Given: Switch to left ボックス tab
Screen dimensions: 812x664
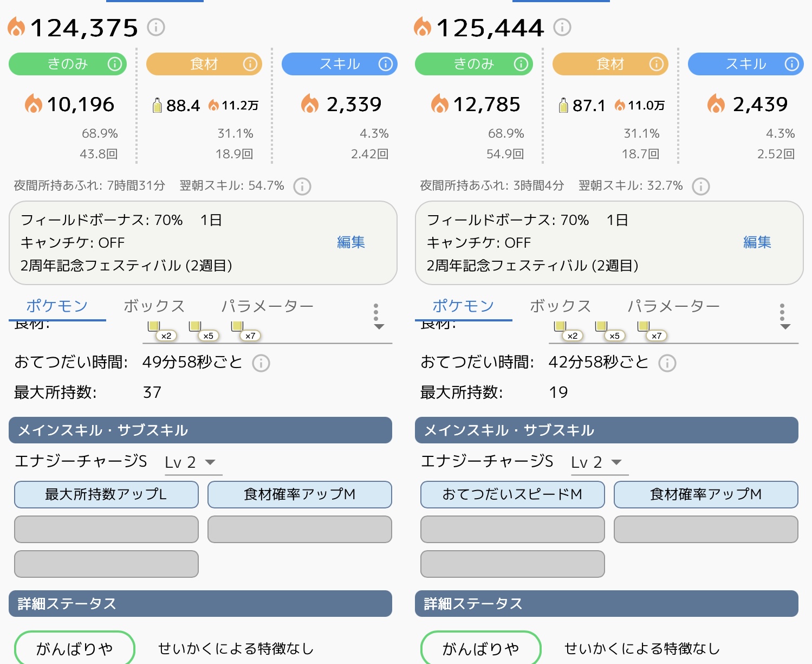Looking at the screenshot, I should (x=154, y=306).
